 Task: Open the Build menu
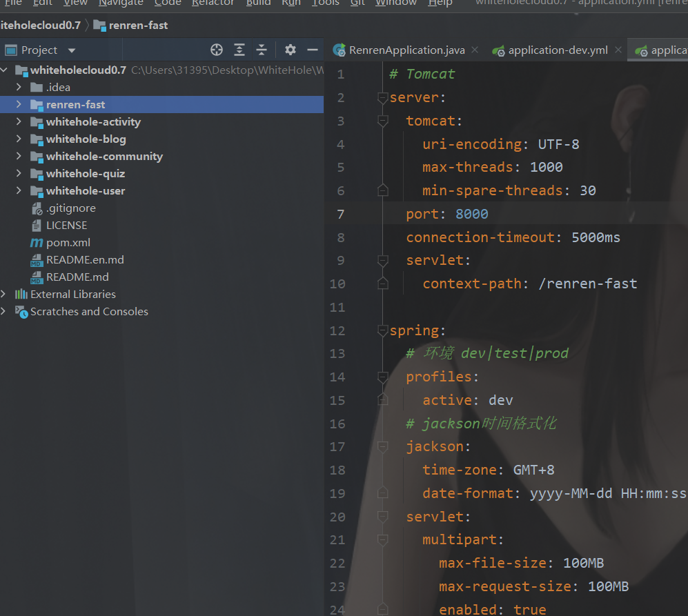pyautogui.click(x=259, y=3)
